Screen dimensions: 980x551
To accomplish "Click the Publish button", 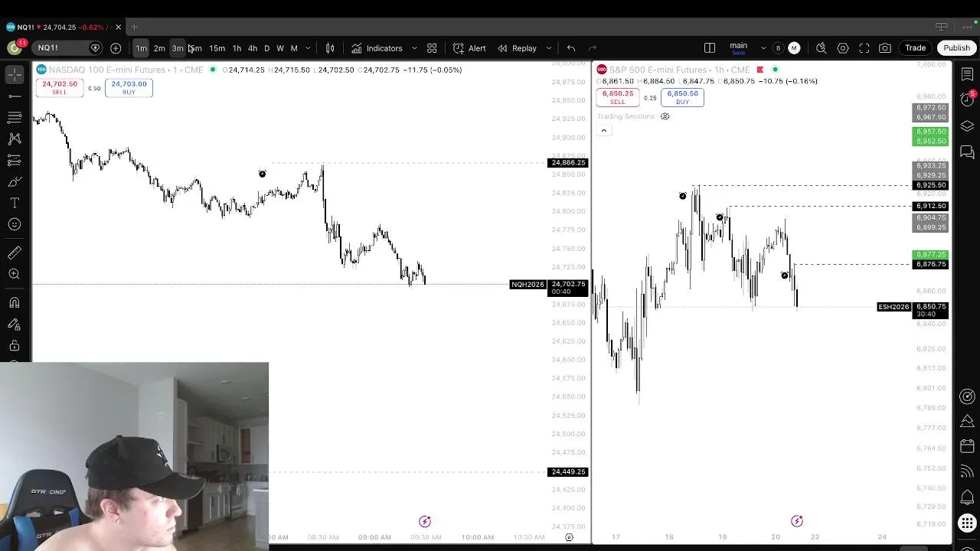I will (957, 48).
